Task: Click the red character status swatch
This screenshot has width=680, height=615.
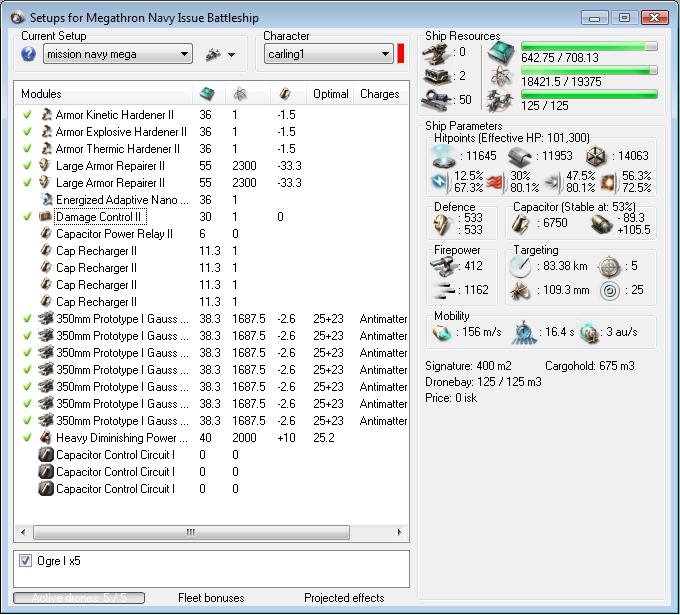Action: pos(400,54)
